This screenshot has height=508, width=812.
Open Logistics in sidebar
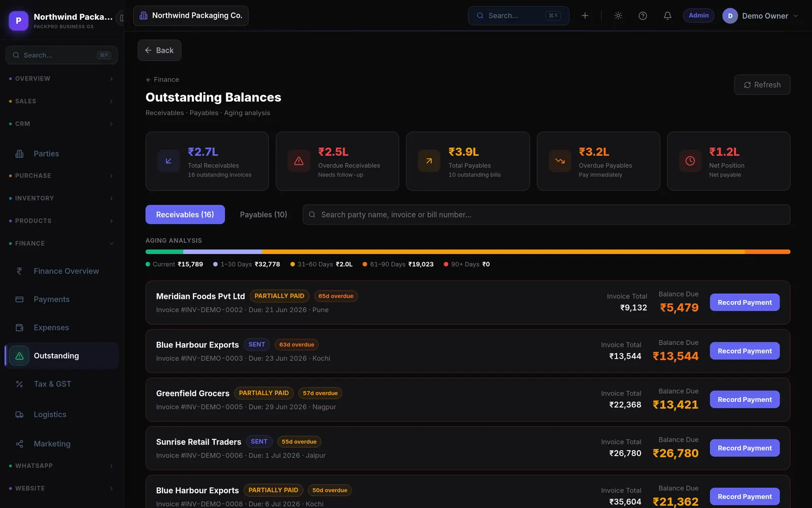(x=61, y=415)
